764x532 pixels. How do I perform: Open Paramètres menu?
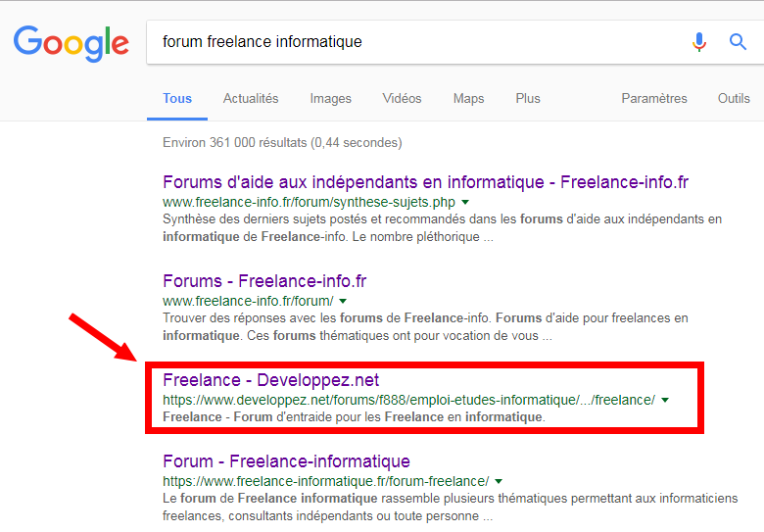click(x=654, y=98)
